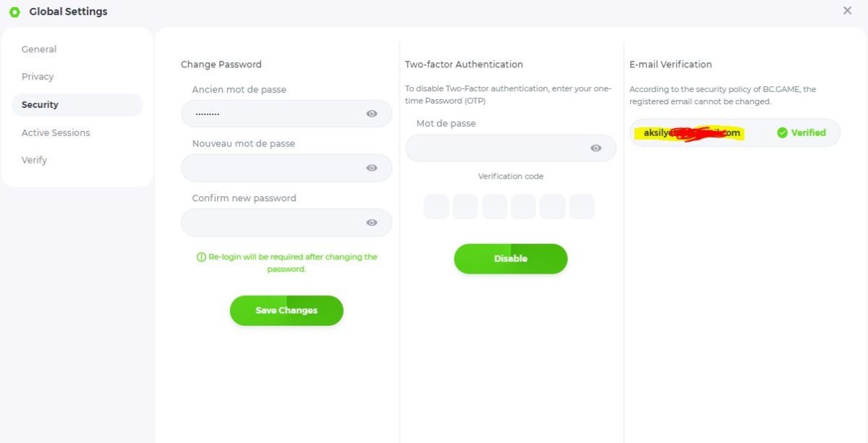Image resolution: width=868 pixels, height=443 pixels.
Task: Open the Verify section
Action: pyautogui.click(x=34, y=160)
